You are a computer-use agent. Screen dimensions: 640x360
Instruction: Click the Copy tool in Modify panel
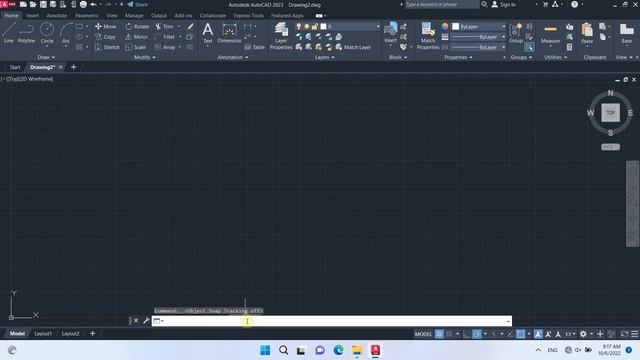(x=106, y=37)
